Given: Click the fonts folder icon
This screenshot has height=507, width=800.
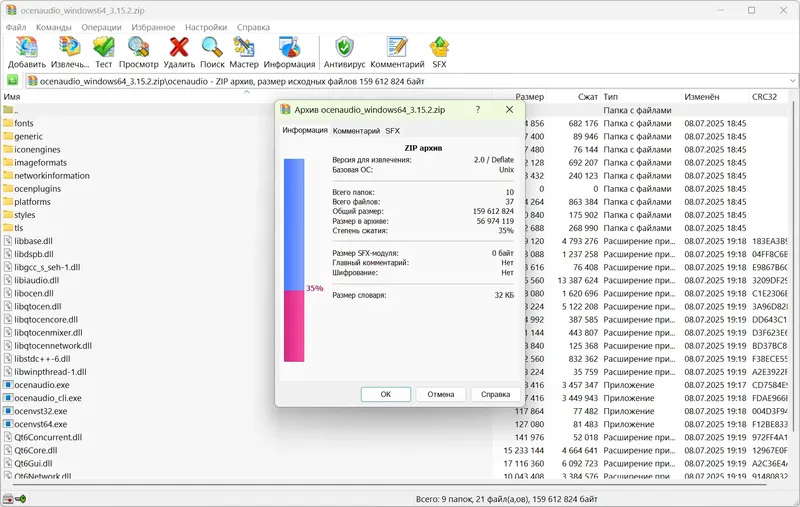Looking at the screenshot, I should 8,123.
